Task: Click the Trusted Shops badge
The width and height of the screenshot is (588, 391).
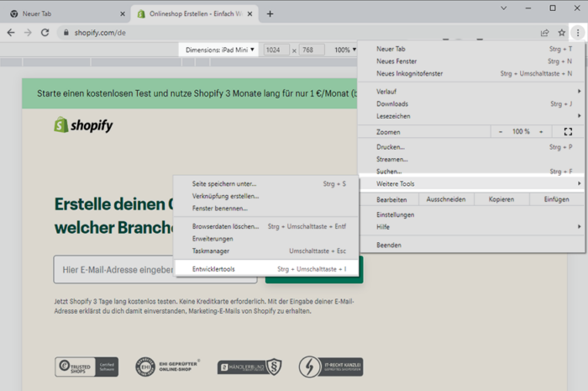Action: (87, 367)
